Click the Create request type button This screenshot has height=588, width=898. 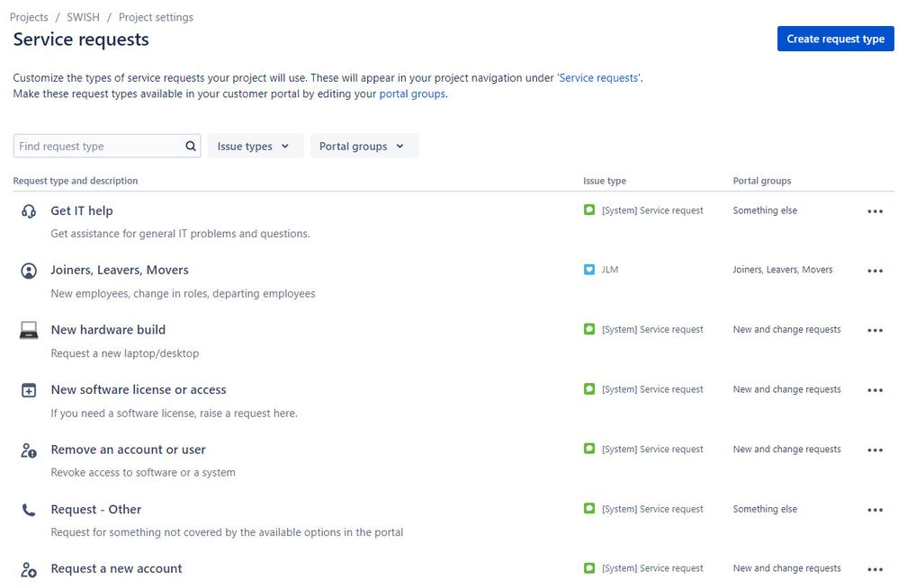pos(835,39)
